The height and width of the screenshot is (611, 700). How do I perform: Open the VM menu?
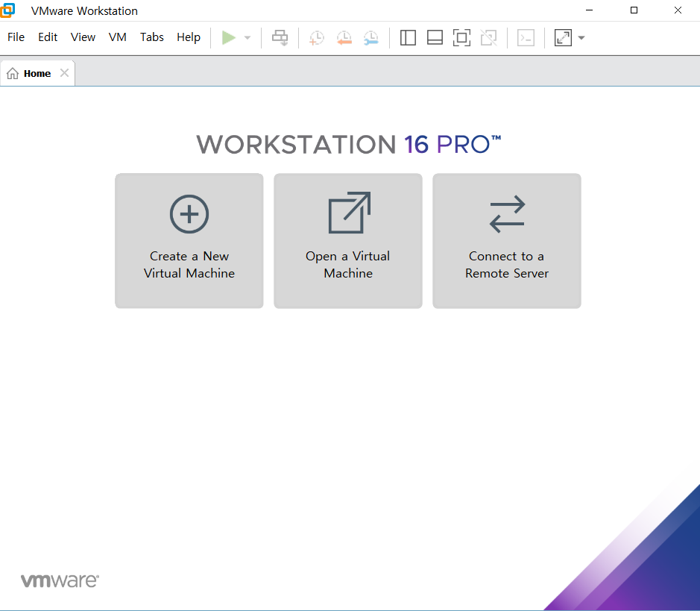coord(117,37)
